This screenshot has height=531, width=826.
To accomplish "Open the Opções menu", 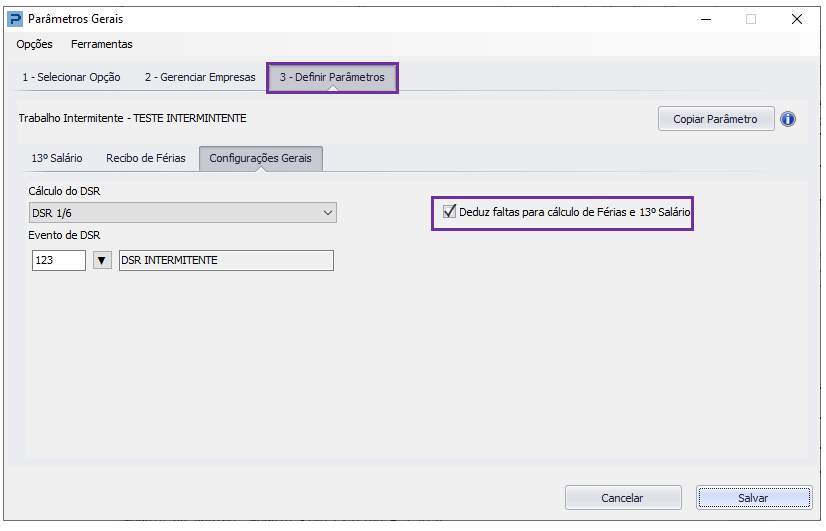I will click(x=34, y=44).
